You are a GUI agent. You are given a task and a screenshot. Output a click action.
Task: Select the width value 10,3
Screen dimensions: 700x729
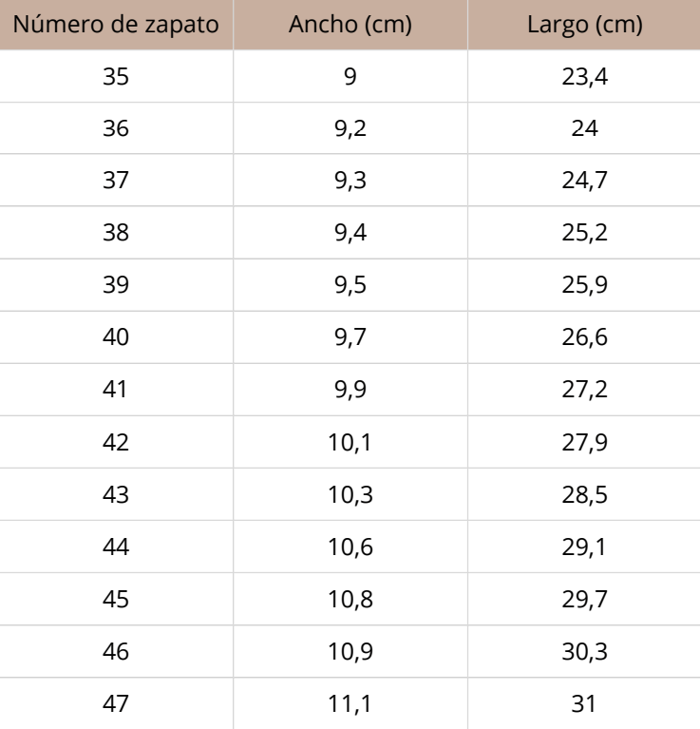click(x=350, y=494)
